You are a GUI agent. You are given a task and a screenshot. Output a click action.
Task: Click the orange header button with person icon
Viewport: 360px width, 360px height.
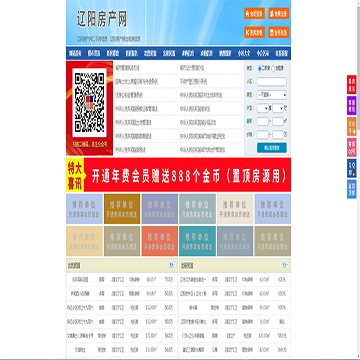[x=279, y=13]
